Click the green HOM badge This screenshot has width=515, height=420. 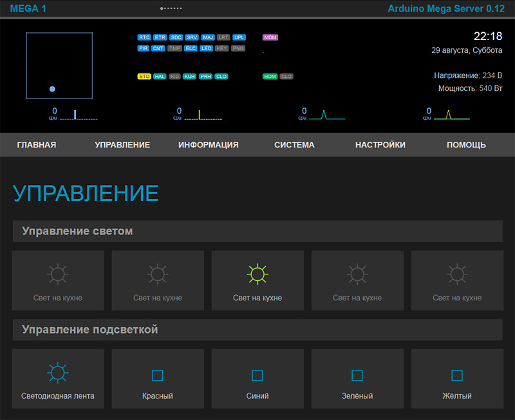[x=270, y=77]
